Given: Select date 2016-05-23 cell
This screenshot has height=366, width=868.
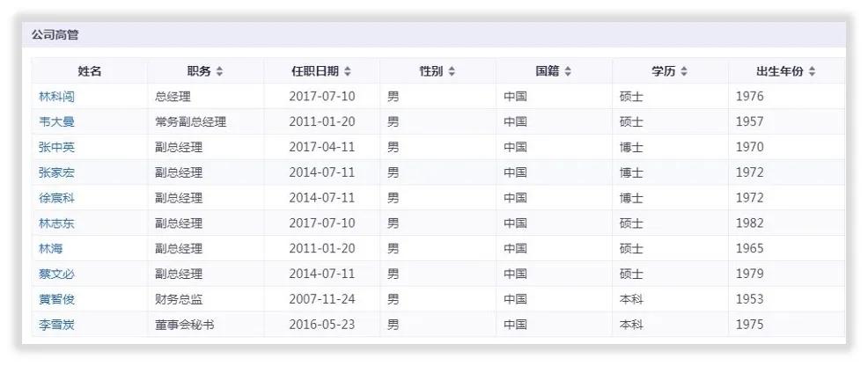Looking at the screenshot, I should pos(322,325).
